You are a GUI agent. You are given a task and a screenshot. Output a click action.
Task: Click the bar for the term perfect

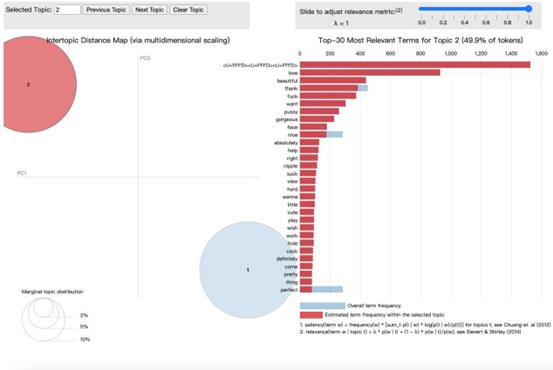321,290
